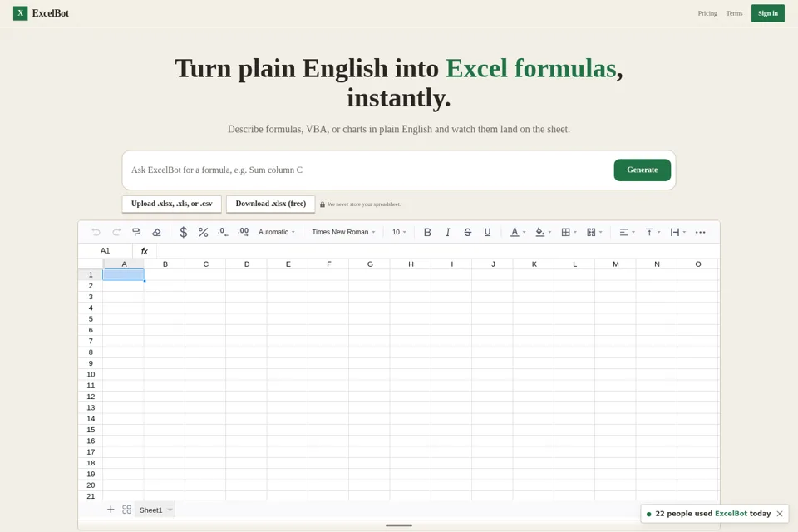The height and width of the screenshot is (532, 798).
Task: Click the increase decimal places icon
Action: [x=244, y=232]
